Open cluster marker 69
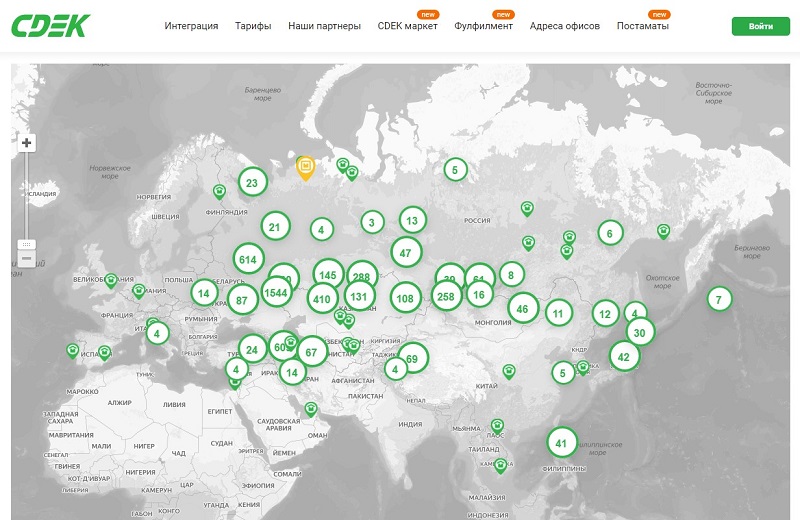 [x=412, y=359]
